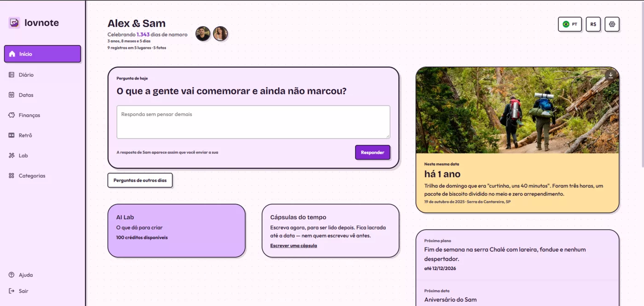Focus the Responda sem pensar demais field
644x306 pixels.
[x=253, y=122]
